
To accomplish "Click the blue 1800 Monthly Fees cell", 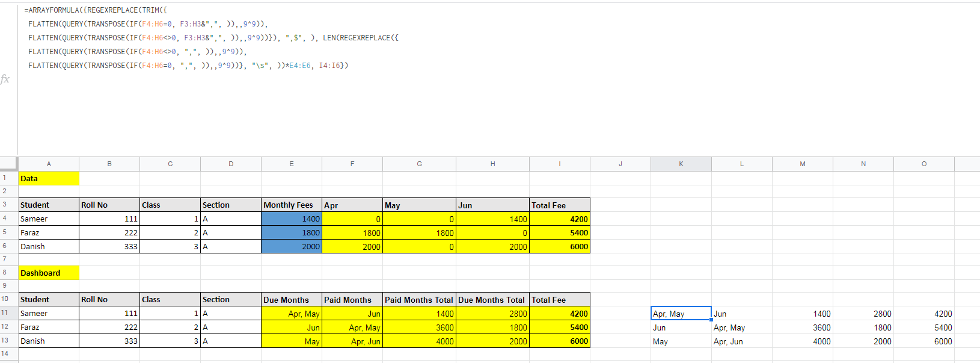I will pos(292,233).
